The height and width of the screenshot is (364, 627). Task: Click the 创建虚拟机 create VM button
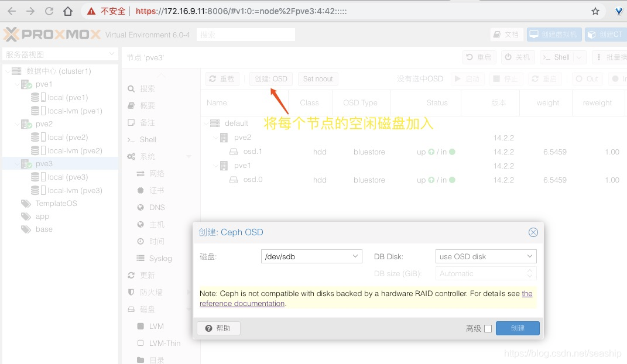[553, 34]
